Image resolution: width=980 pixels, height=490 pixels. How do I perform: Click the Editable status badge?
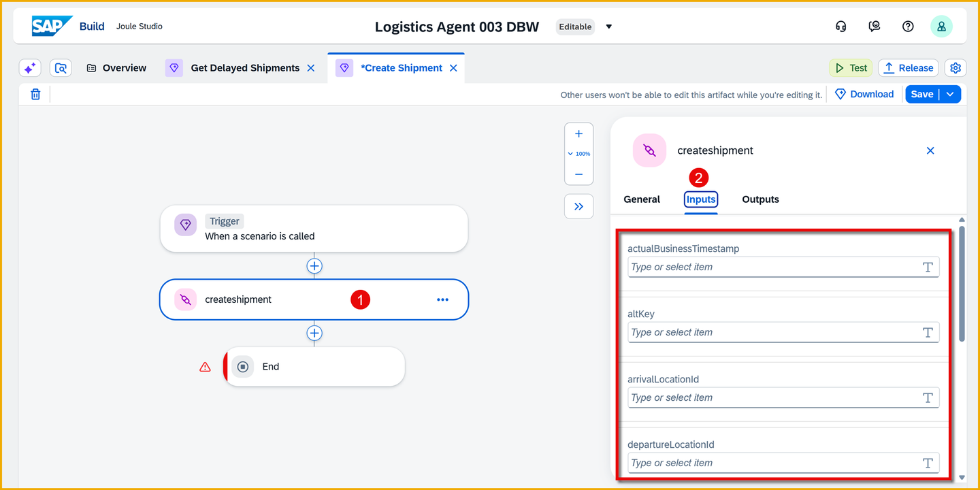click(x=575, y=27)
